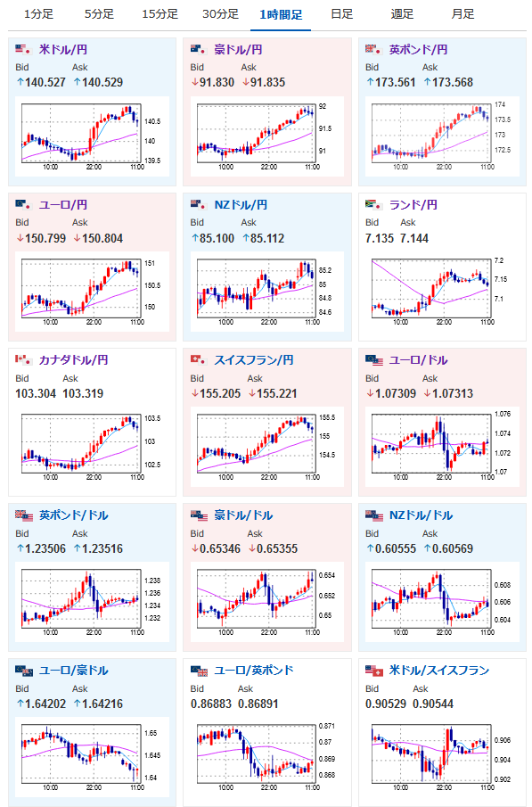The width and height of the screenshot is (532, 807).
Task: Open the ユーロ/豪ドル pair link
Action: 74,671
